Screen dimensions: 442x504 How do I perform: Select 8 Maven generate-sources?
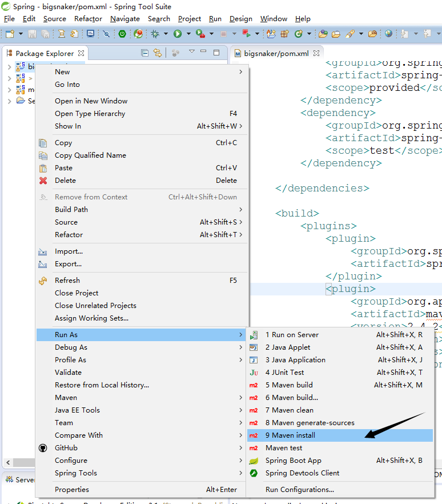340,423
